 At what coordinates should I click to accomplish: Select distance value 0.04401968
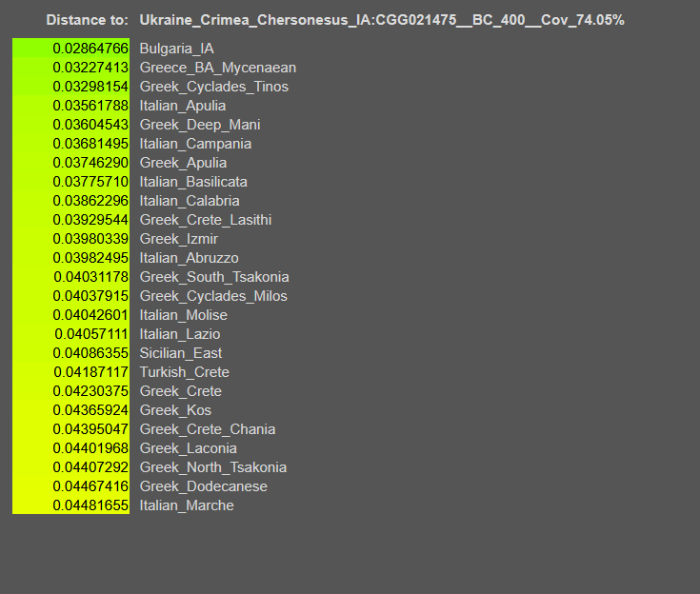pos(90,448)
